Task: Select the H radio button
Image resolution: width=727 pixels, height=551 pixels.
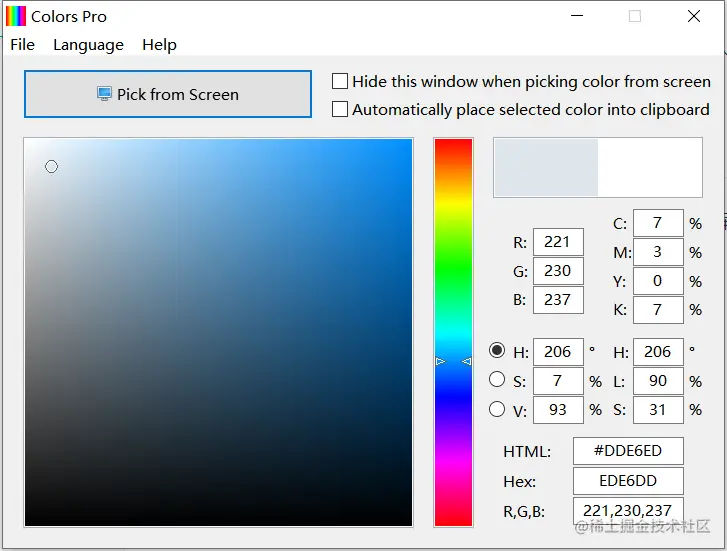Action: (x=497, y=350)
